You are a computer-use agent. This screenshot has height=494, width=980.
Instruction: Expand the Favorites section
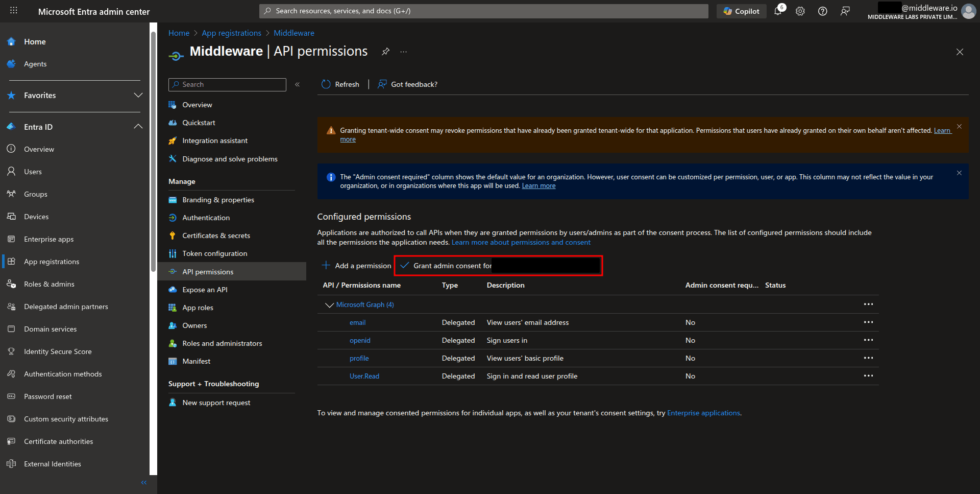coord(138,95)
